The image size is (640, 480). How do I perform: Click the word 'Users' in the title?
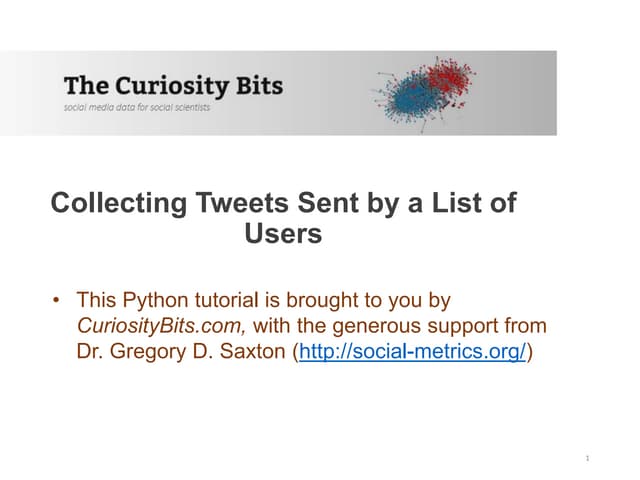pyautogui.click(x=283, y=235)
